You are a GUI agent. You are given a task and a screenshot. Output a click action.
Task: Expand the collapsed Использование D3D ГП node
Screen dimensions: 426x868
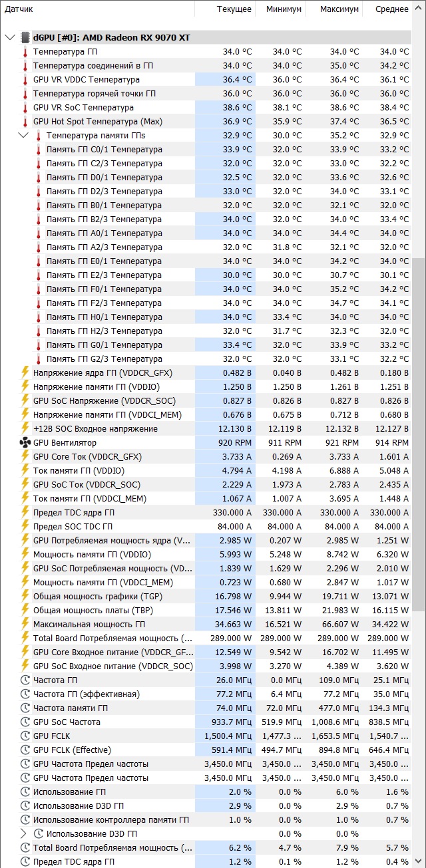click(23, 834)
